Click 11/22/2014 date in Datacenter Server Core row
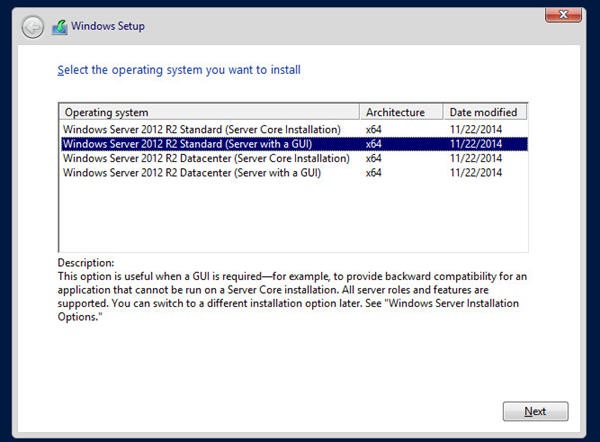This screenshot has height=442, width=600. 476,158
